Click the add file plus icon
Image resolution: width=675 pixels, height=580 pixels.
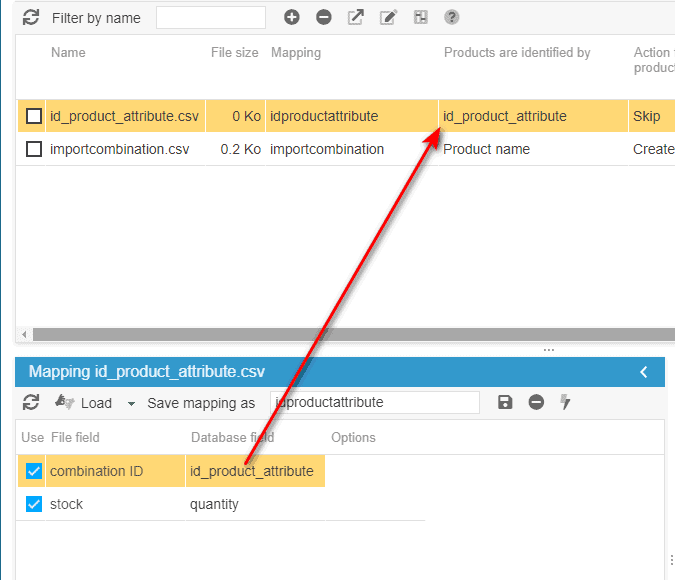coord(292,17)
